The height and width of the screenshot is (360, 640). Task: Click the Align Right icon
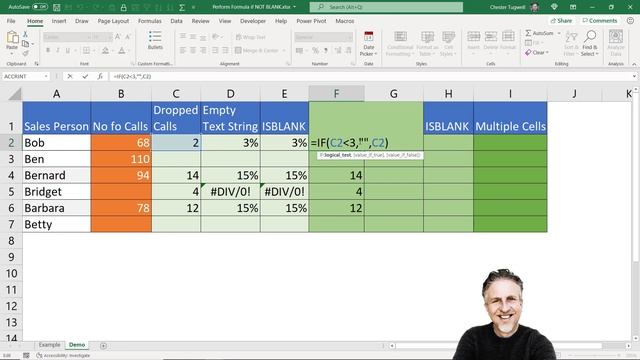click(x=203, y=51)
